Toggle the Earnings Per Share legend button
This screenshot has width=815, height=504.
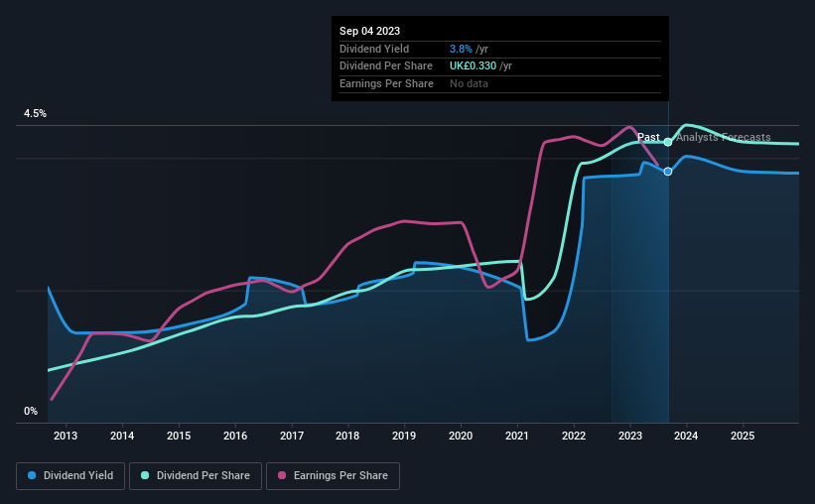coord(333,476)
